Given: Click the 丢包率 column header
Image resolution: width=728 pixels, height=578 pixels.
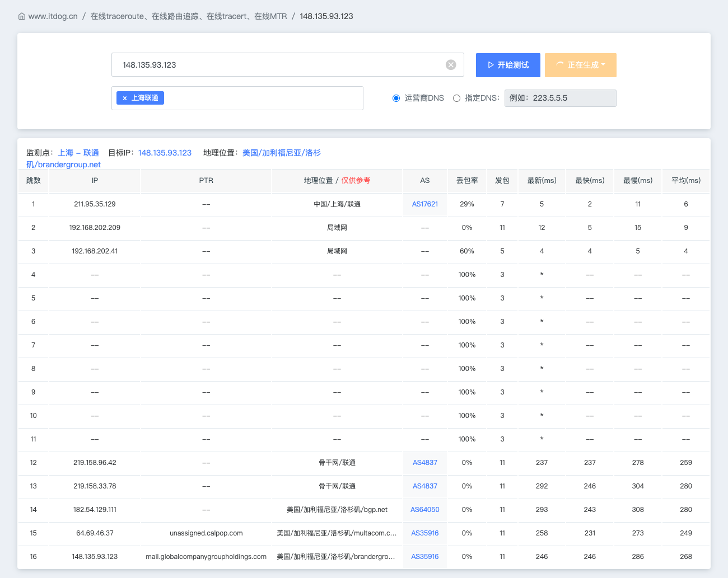Looking at the screenshot, I should (467, 181).
